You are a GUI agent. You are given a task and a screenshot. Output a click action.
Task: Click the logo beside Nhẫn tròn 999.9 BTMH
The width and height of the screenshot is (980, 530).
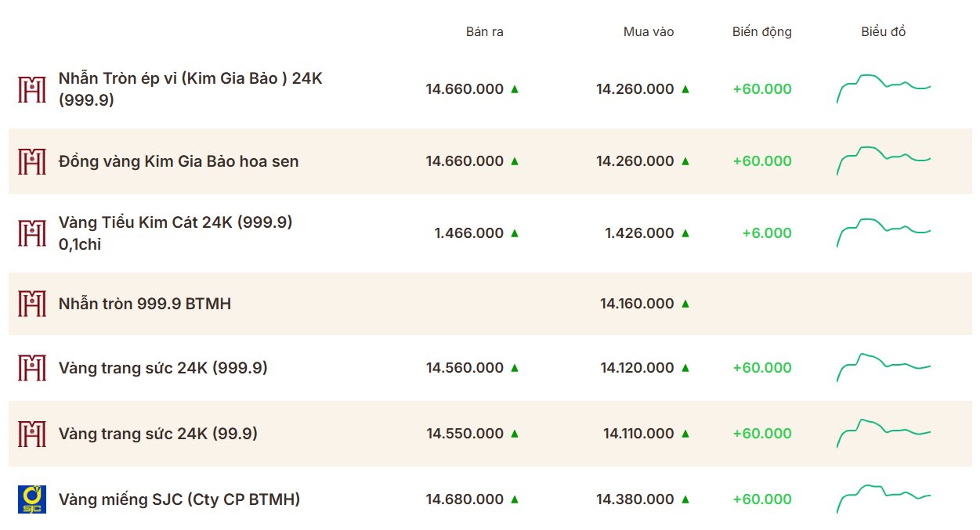coord(32,304)
